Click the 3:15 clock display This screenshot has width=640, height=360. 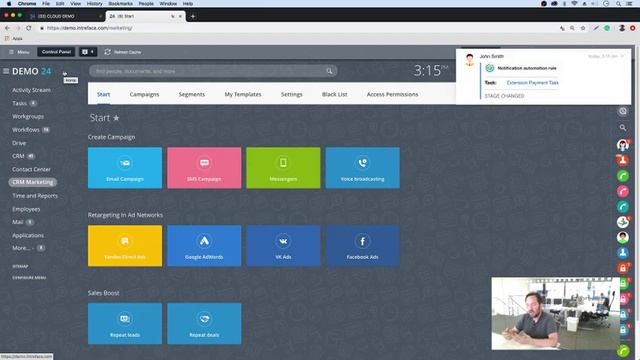430,71
